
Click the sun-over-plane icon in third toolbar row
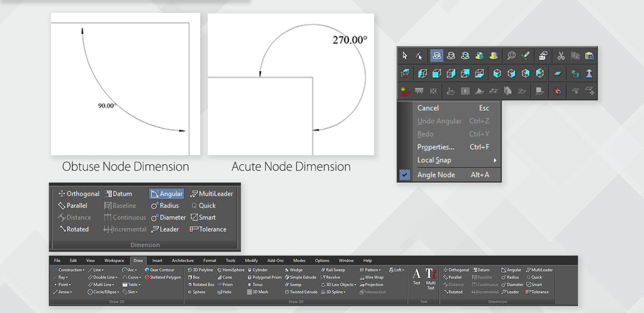(x=405, y=91)
